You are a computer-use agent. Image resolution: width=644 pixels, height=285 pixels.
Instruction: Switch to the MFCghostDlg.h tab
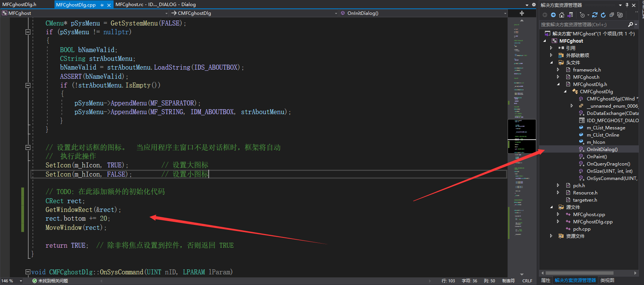19,5
